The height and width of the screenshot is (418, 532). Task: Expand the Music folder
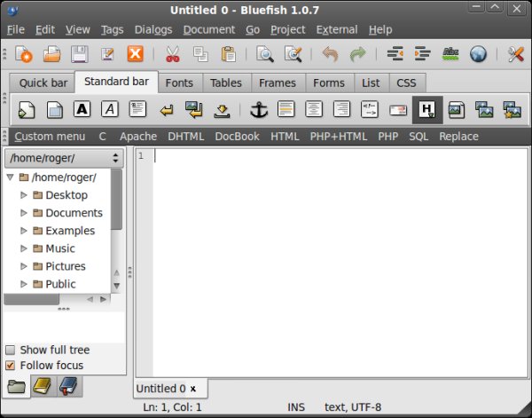[x=24, y=248]
